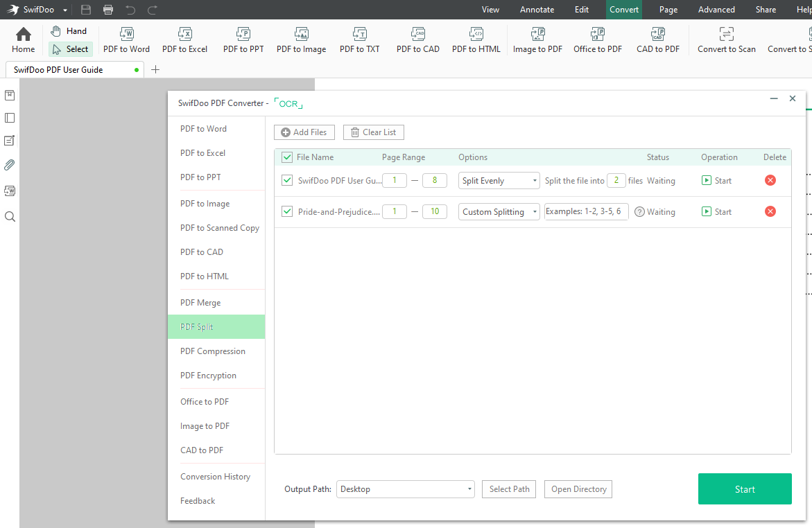Click start page field of SwifDoo row

pyautogui.click(x=395, y=180)
